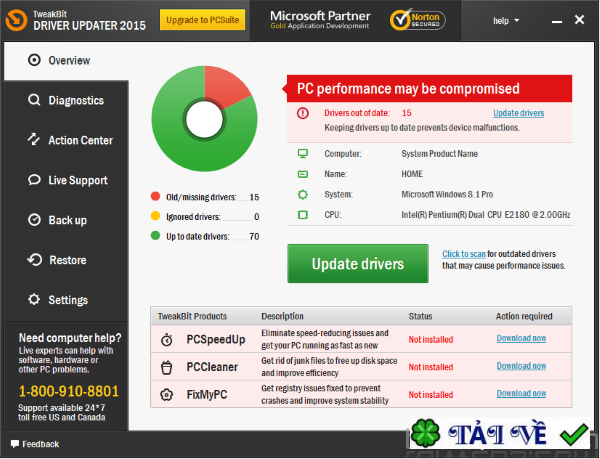Screen dimensions: 600x459
Task: Click the green Update drivers button
Action: click(358, 264)
